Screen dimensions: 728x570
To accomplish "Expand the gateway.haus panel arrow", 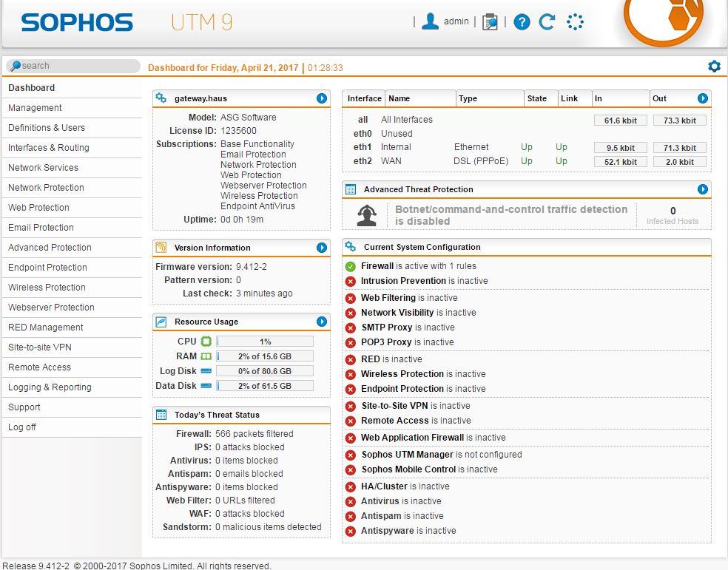I will 322,98.
